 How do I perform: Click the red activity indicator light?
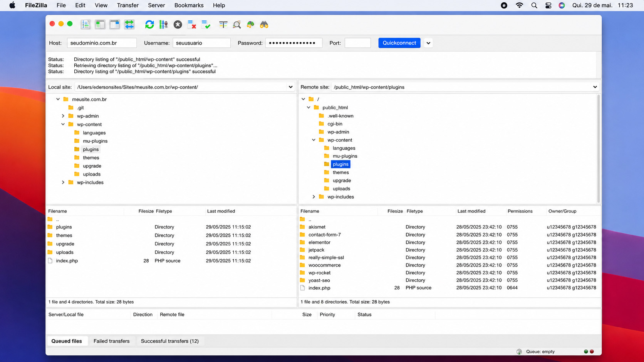(592, 352)
